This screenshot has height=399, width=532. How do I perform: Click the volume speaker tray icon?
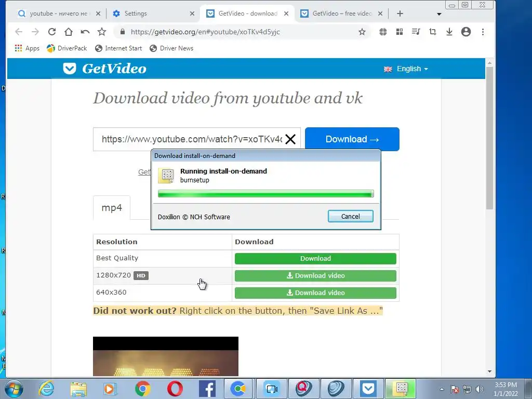pos(480,389)
